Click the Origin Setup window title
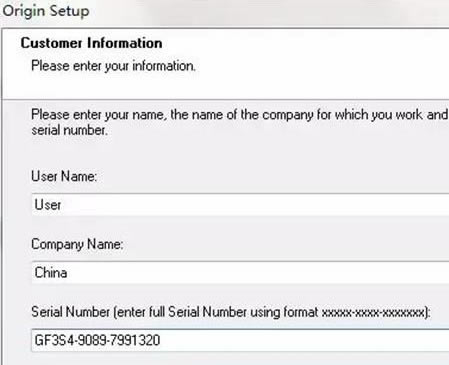The image size is (449, 365). click(46, 11)
